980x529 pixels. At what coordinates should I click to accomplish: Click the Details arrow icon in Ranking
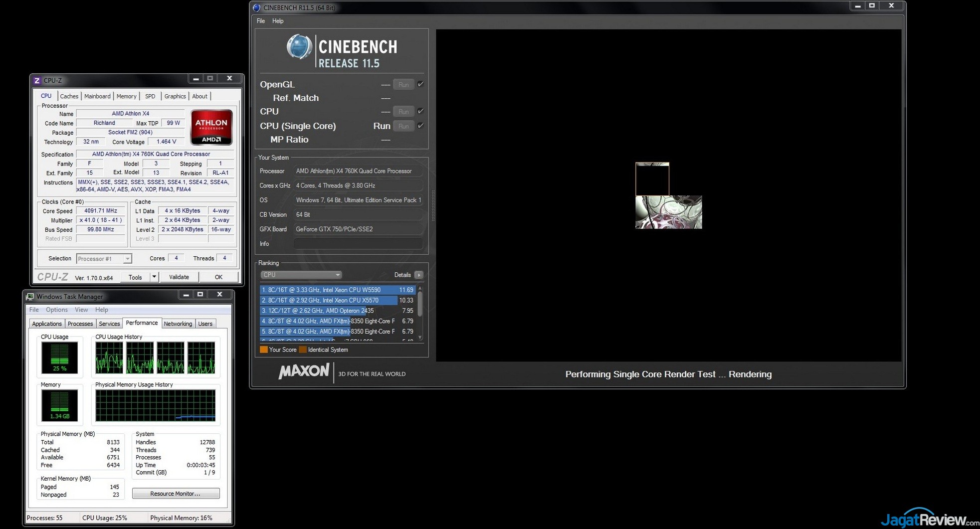coord(418,275)
